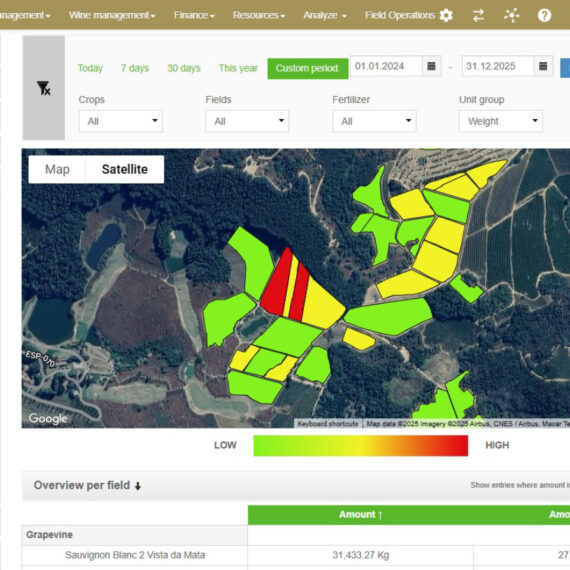
Task: Open the Wine management menu
Action: coord(112,15)
